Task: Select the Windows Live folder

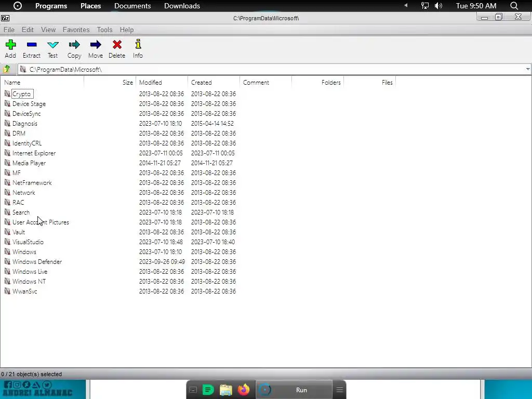Action: tap(30, 271)
